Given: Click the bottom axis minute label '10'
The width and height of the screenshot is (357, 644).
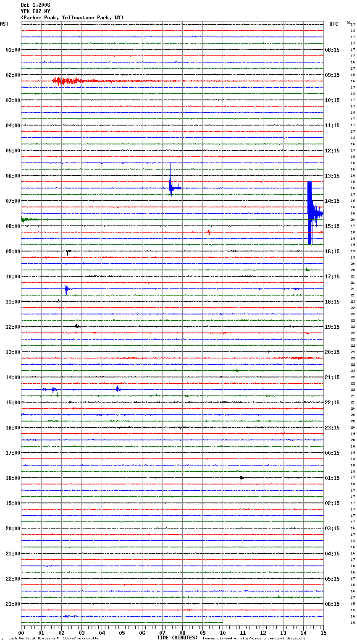Looking at the screenshot, I should tap(223, 633).
